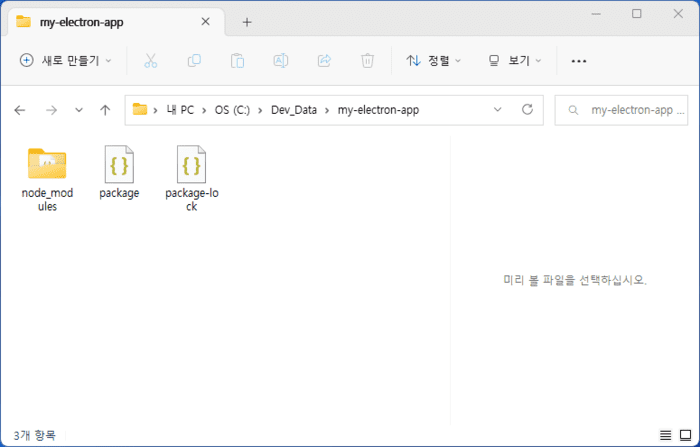Open the 보기 view dropdown
Screen dimensions: 700x447
tap(515, 60)
